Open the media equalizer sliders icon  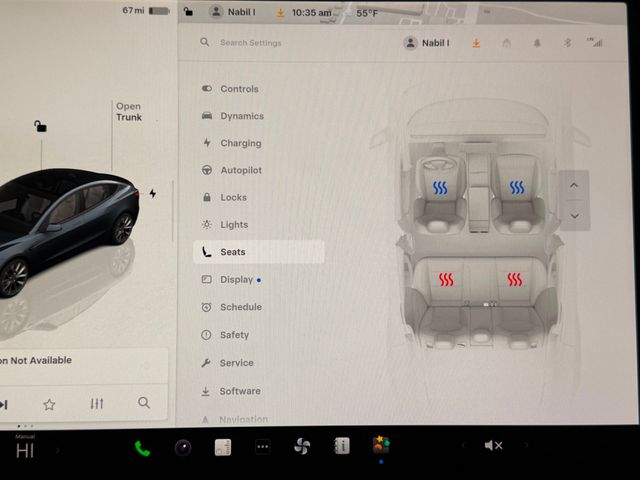tap(97, 404)
